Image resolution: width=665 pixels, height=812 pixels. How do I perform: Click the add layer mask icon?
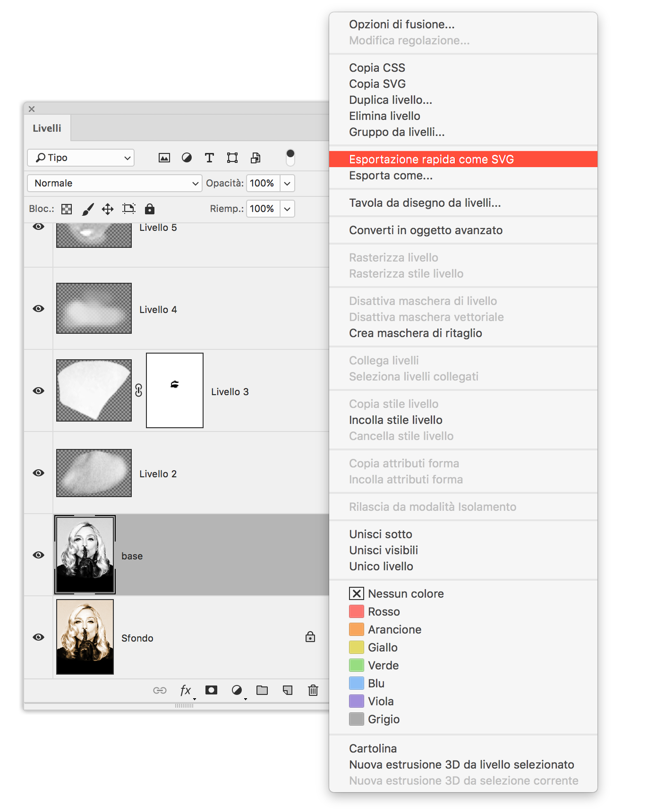pos(211,690)
